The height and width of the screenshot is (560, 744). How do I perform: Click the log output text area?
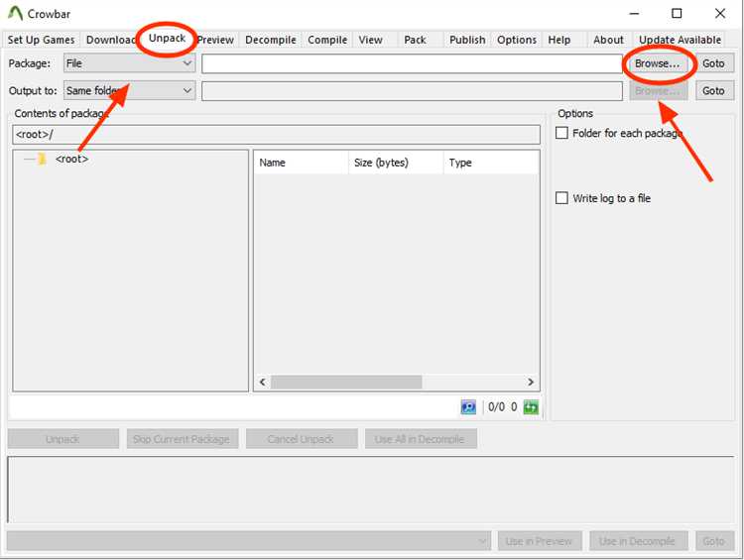[371, 490]
